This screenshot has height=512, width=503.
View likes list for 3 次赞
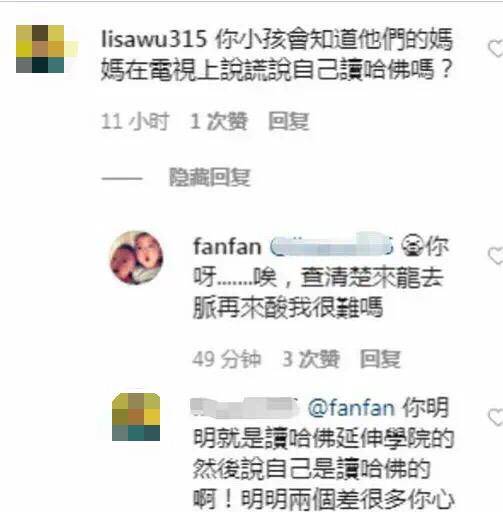click(311, 359)
